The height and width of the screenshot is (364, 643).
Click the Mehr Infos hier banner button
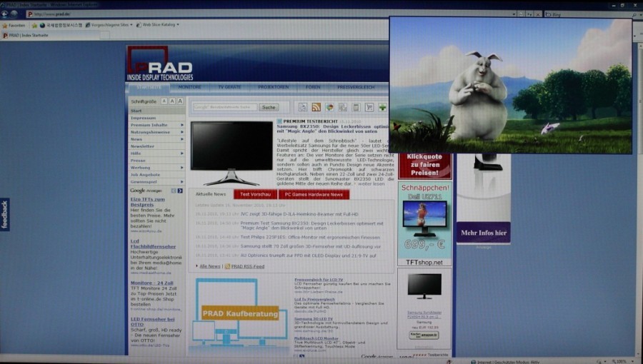pyautogui.click(x=484, y=233)
